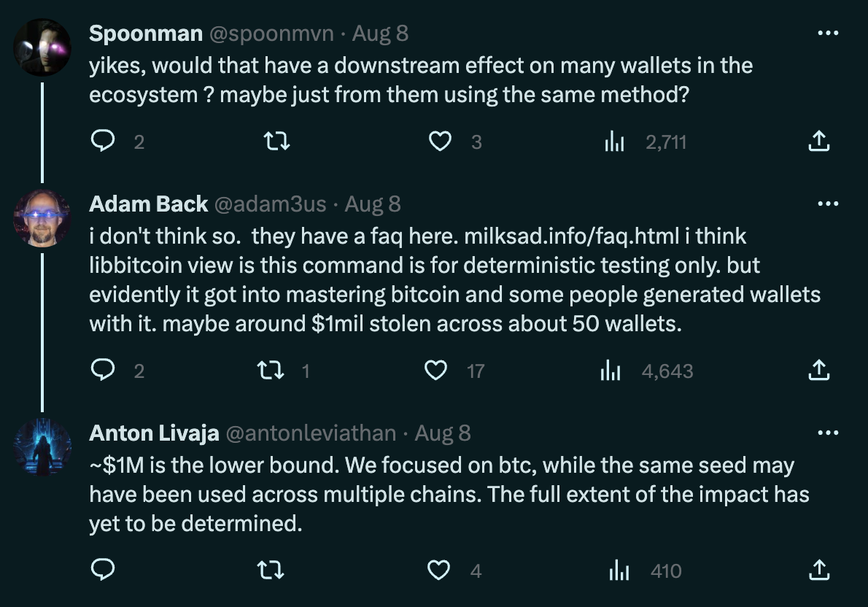Share Spoonman's tweet
The image size is (868, 607).
point(818,141)
